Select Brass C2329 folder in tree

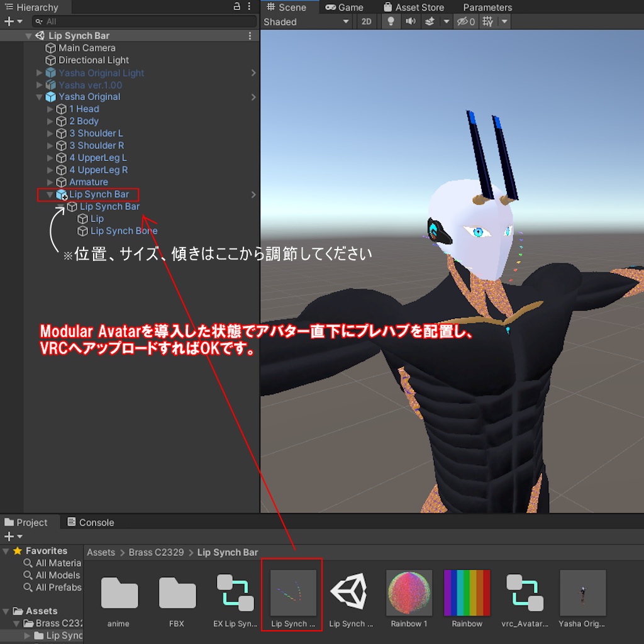(53, 623)
